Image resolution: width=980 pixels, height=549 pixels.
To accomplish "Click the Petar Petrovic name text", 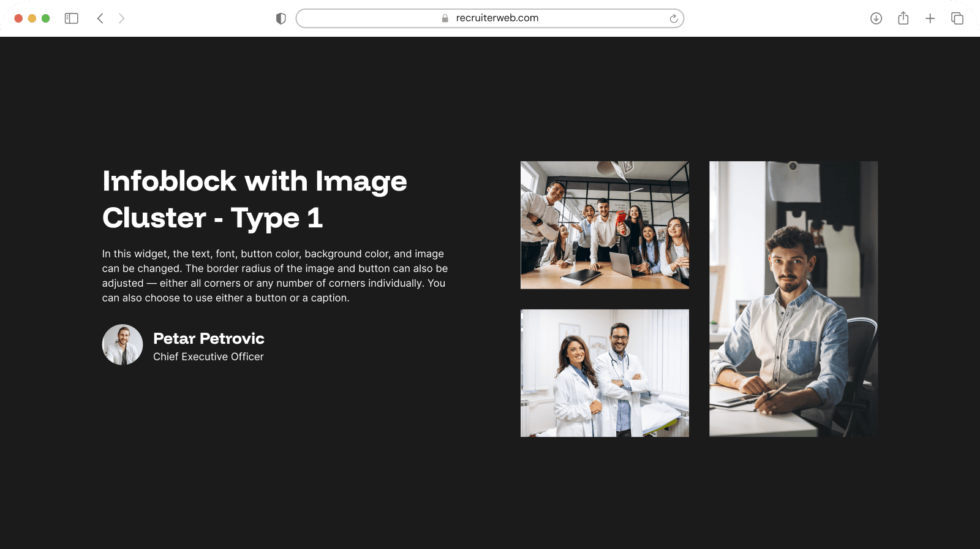I will [208, 338].
